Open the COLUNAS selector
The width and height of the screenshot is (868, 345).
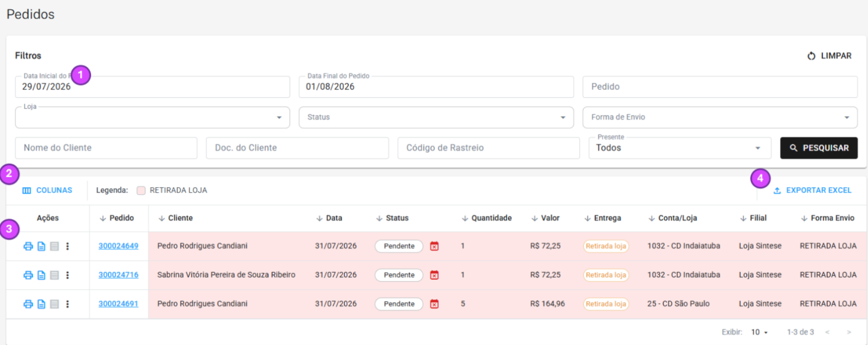click(x=47, y=190)
